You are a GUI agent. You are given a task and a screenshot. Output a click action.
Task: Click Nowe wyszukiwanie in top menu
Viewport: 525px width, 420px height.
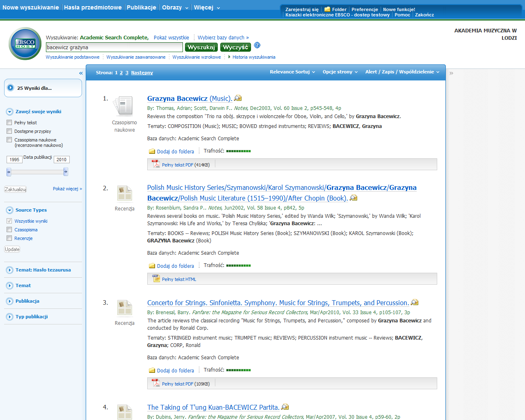(31, 7)
